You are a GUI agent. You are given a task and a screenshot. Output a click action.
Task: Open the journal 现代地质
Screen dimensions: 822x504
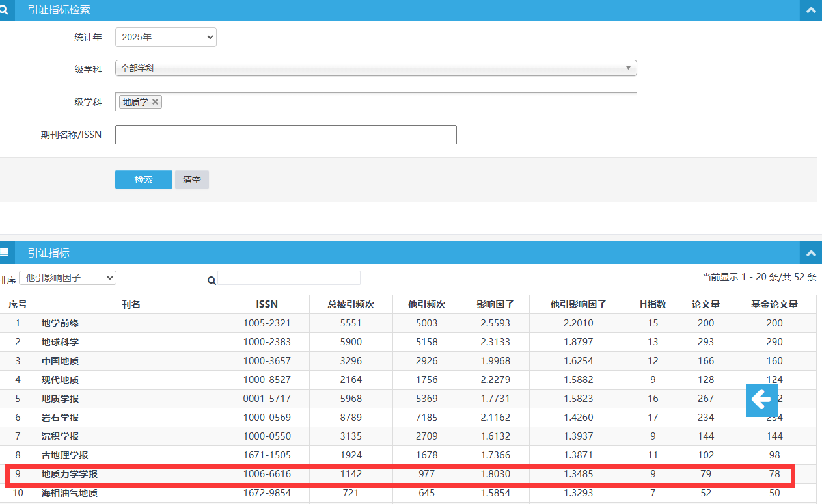coord(60,380)
